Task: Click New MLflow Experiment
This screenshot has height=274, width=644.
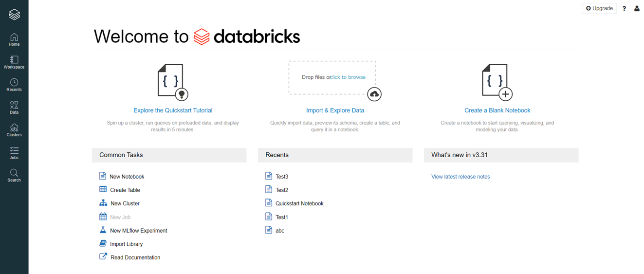Action: pyautogui.click(x=138, y=231)
